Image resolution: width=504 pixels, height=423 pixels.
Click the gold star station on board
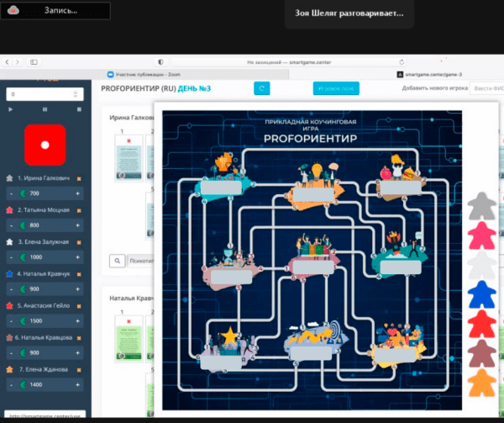(229, 348)
